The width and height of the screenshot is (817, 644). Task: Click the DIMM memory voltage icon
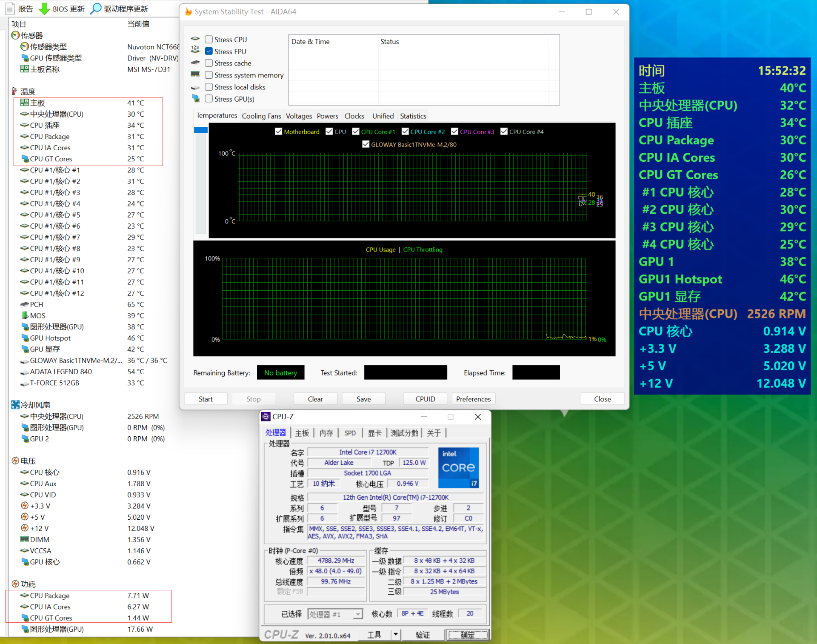(x=25, y=539)
